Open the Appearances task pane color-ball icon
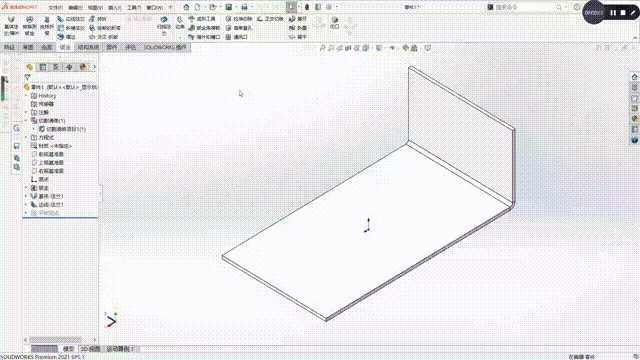 click(x=634, y=119)
